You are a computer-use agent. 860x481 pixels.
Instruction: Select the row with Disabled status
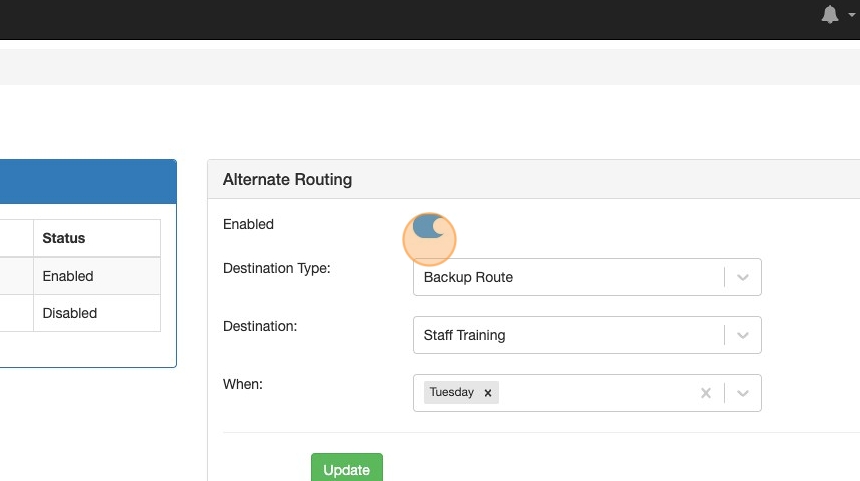tap(69, 313)
